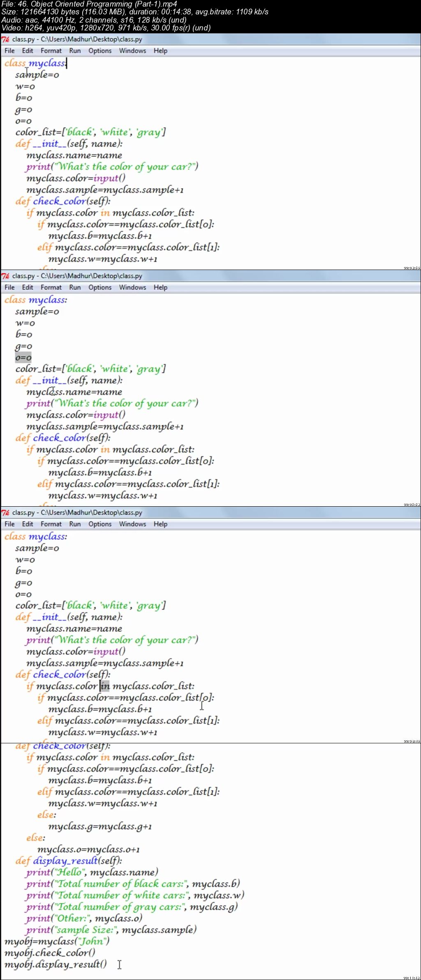Open the File menu in the third frame
Screen dimensions: 421x980
tap(9, 524)
